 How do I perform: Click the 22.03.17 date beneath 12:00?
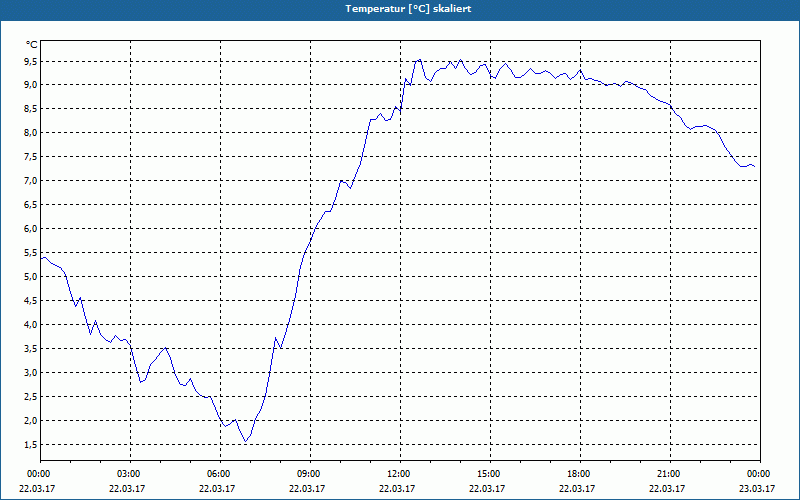click(x=396, y=489)
